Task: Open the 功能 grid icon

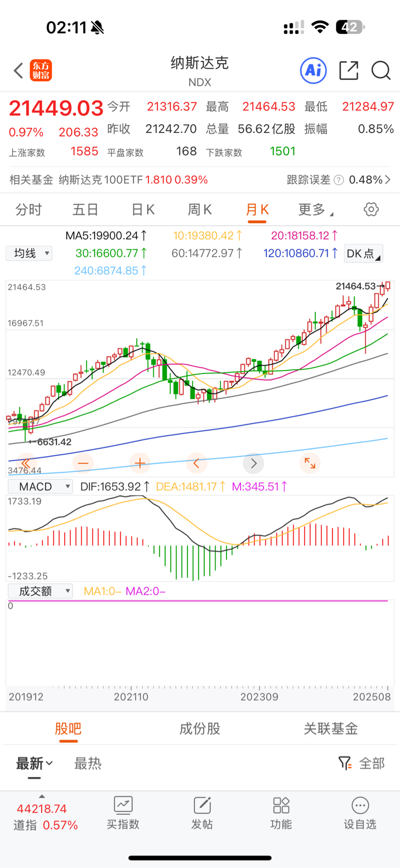Action: (x=281, y=805)
